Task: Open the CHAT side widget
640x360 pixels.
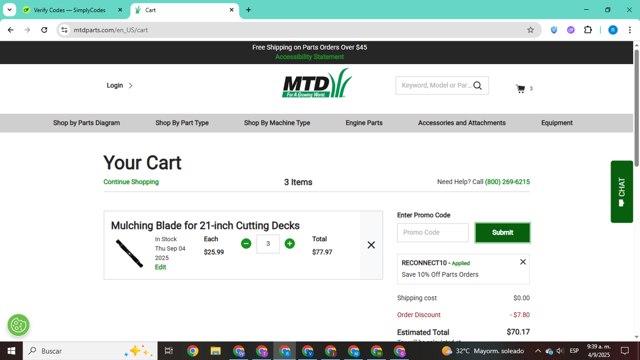Action: pos(622,191)
